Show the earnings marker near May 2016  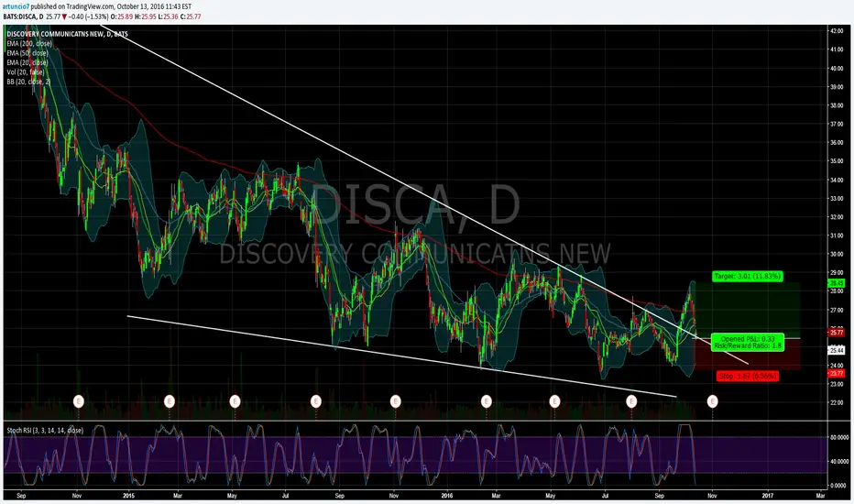(554, 401)
